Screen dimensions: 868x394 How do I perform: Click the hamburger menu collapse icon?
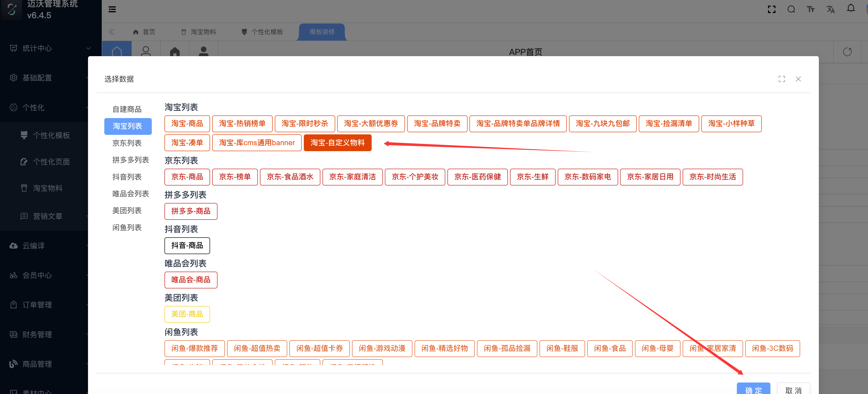[112, 9]
